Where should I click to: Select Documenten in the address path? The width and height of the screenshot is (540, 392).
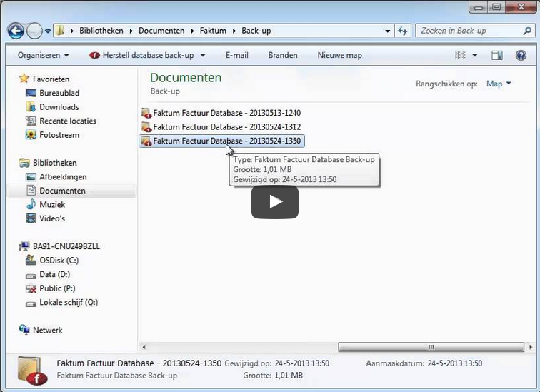(161, 31)
